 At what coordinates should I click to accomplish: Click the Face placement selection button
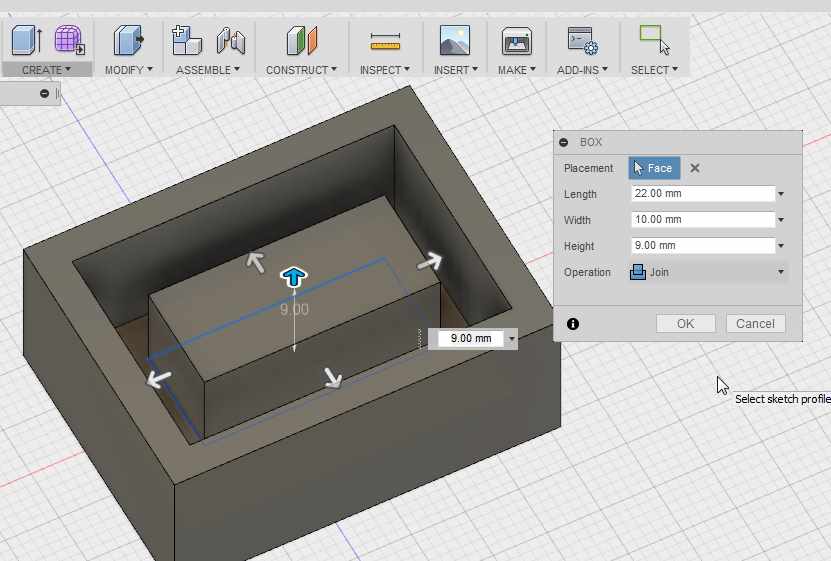[654, 168]
